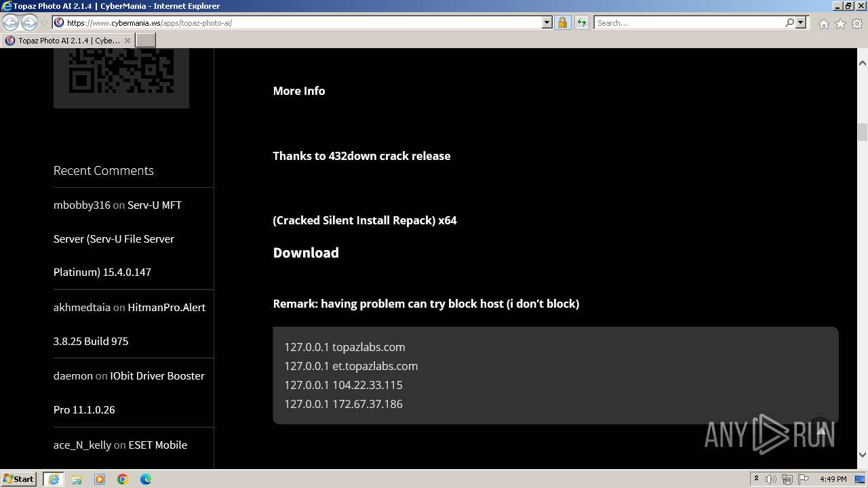
Task: Click the line 127.0.0.1 172.67.37.186
Action: (x=343, y=404)
